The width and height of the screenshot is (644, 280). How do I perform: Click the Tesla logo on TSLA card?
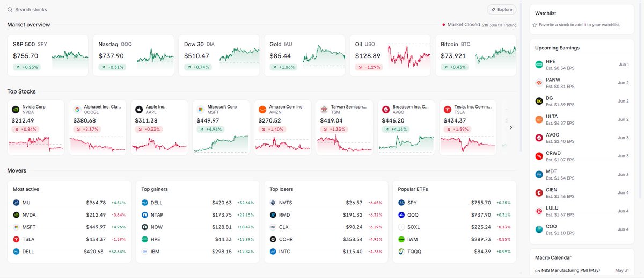click(447, 109)
